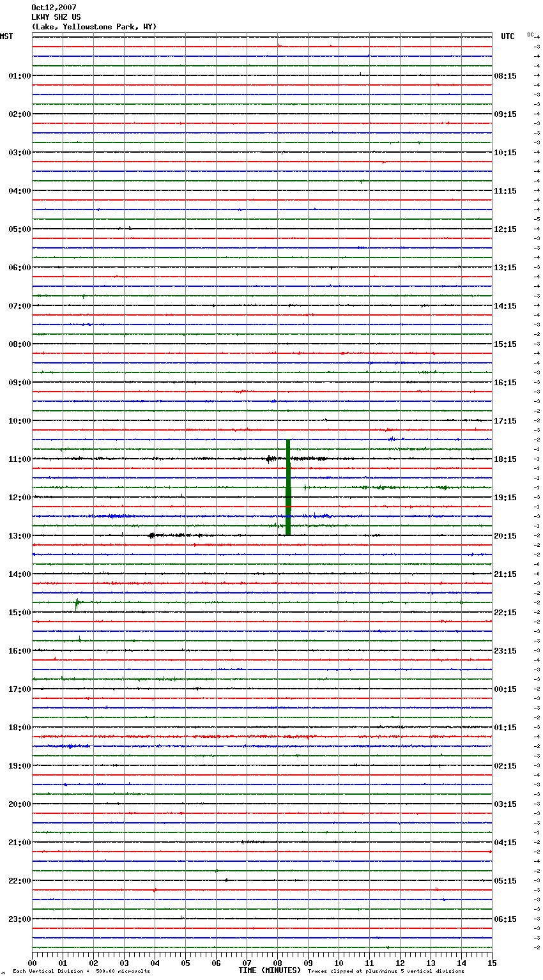This screenshot has width=543, height=980.
Task: Click the 18:15 UTC time label
Action: pos(505,459)
